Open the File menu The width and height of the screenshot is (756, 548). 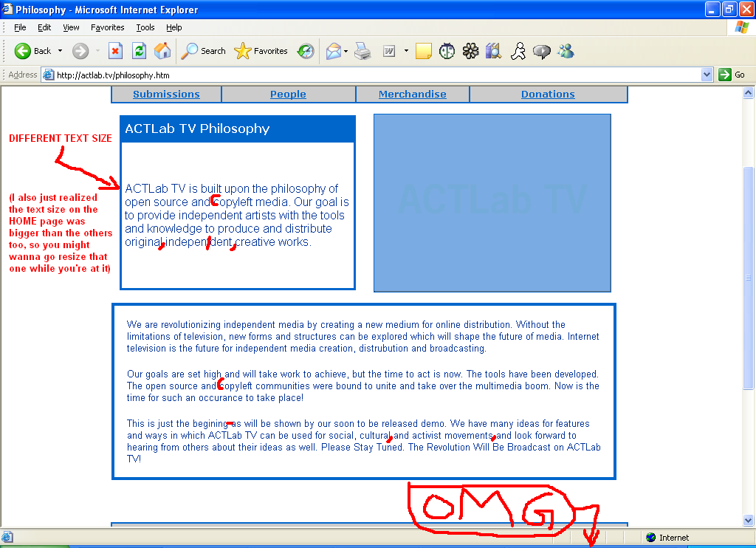20,27
